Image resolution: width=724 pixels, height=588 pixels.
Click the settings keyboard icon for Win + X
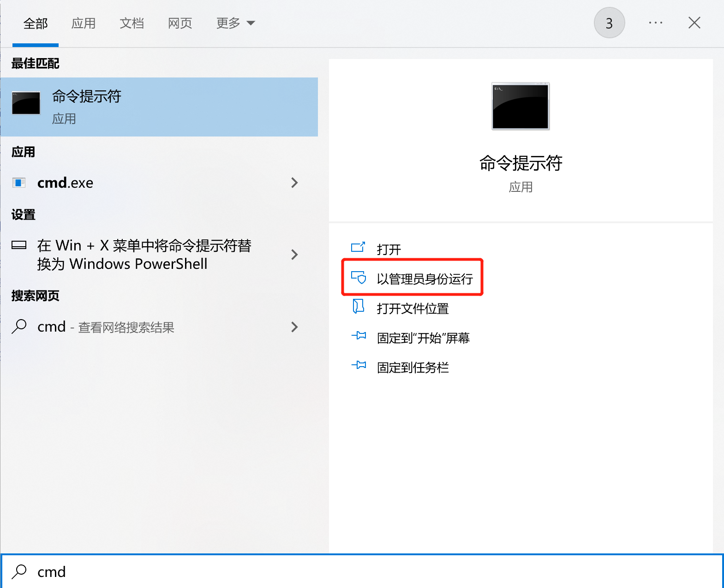(x=19, y=245)
